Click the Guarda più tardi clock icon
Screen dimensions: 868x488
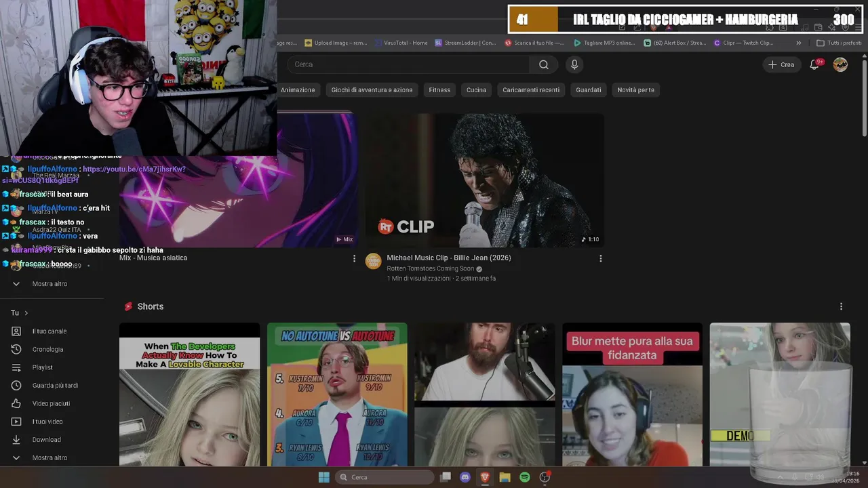[16, 385]
